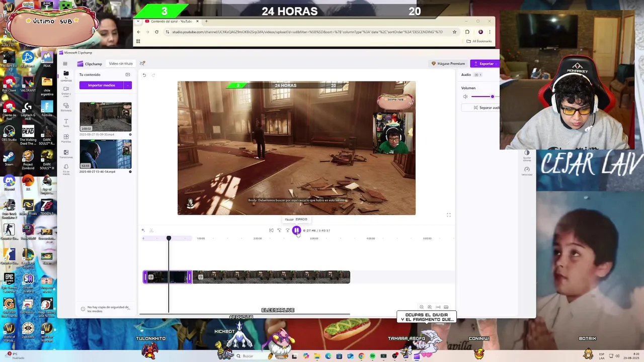The image size is (644, 362).
Task: Open Grabar y crear in the sidebar
Action: click(x=66, y=91)
